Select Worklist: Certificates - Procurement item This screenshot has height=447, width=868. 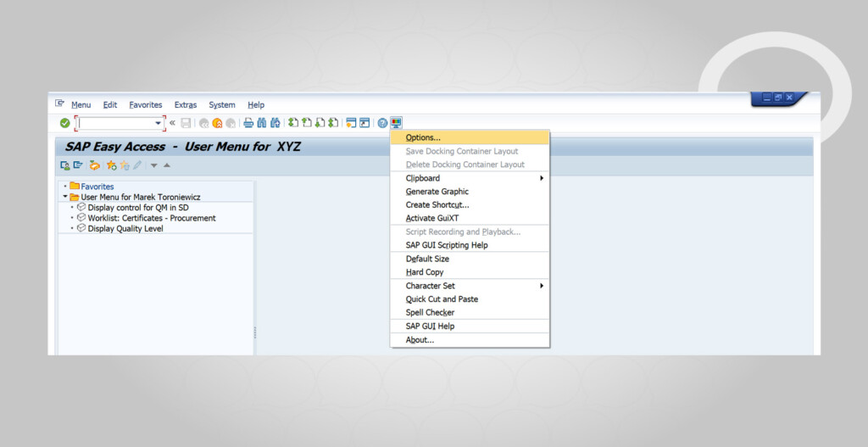point(151,218)
